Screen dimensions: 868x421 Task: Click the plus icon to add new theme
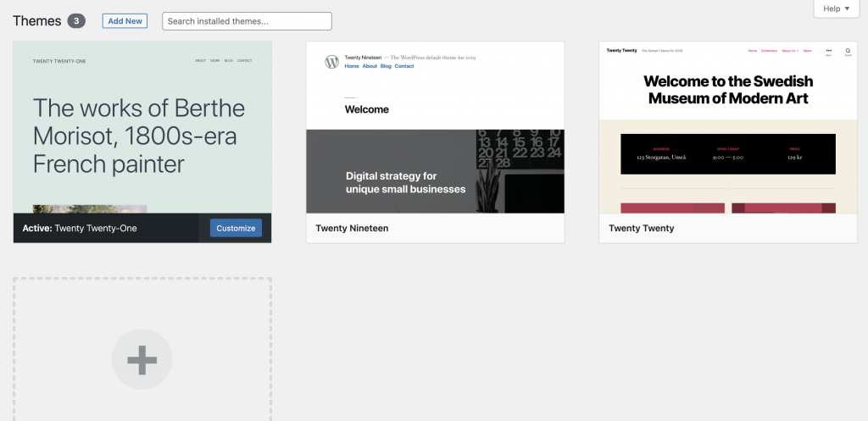click(x=142, y=360)
